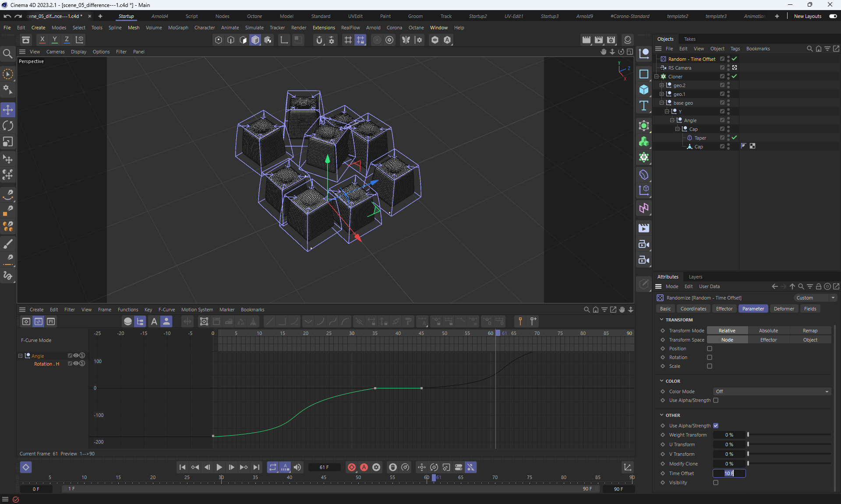Switch to the Effector tab
The height and width of the screenshot is (504, 841).
(724, 309)
